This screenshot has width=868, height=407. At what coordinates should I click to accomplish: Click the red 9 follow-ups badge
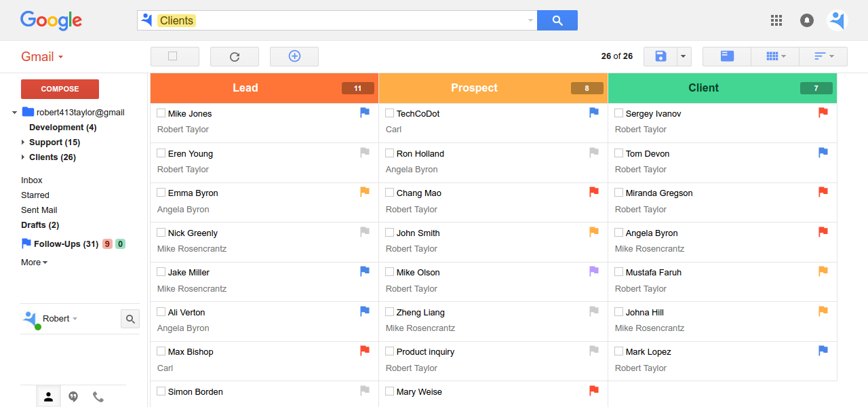coord(107,244)
